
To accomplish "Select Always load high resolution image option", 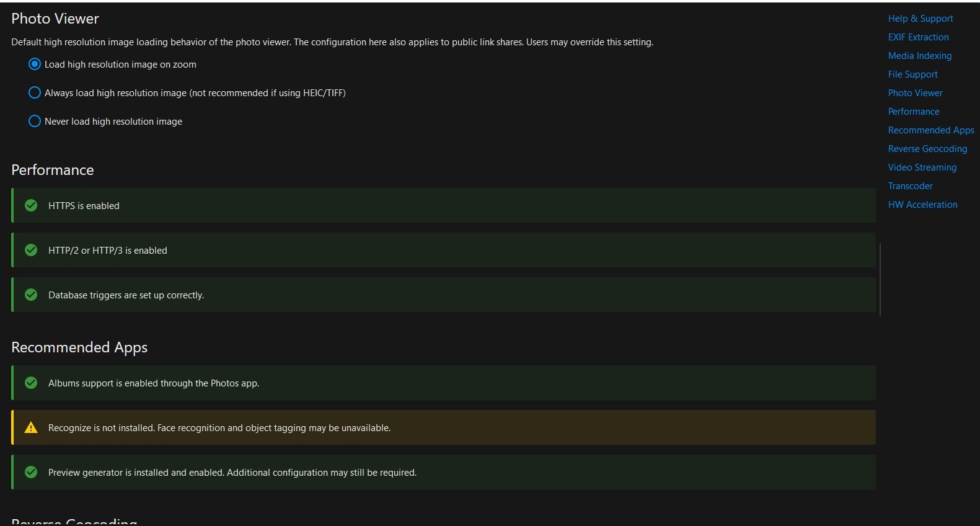I will [35, 92].
